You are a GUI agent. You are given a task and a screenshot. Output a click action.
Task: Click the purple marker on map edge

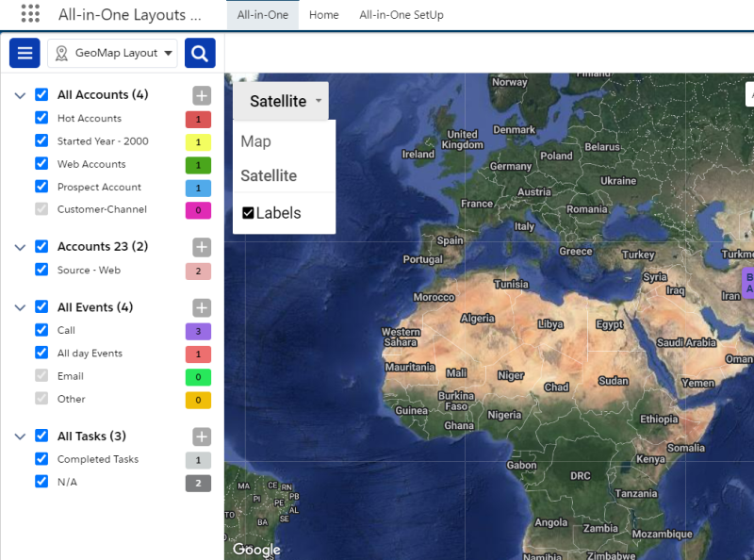[747, 283]
